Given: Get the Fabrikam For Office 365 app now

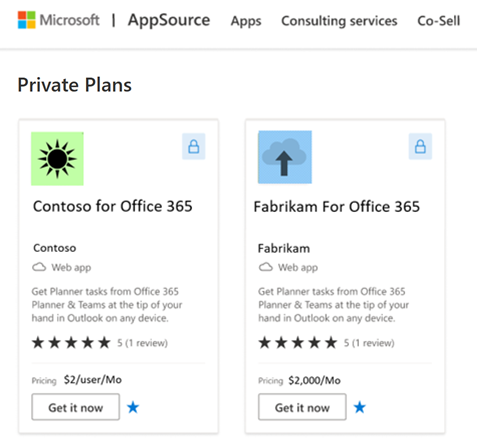Looking at the screenshot, I should 302,407.
